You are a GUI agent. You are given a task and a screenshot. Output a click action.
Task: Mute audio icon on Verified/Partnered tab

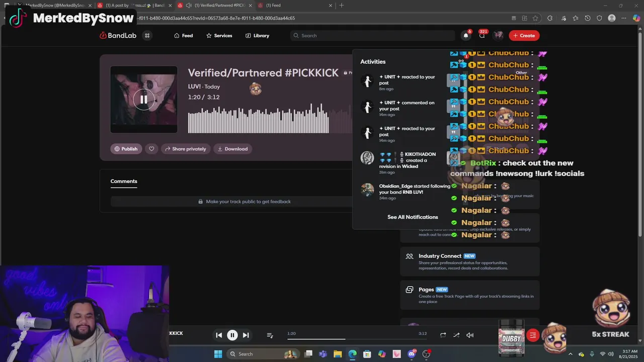(x=188, y=6)
